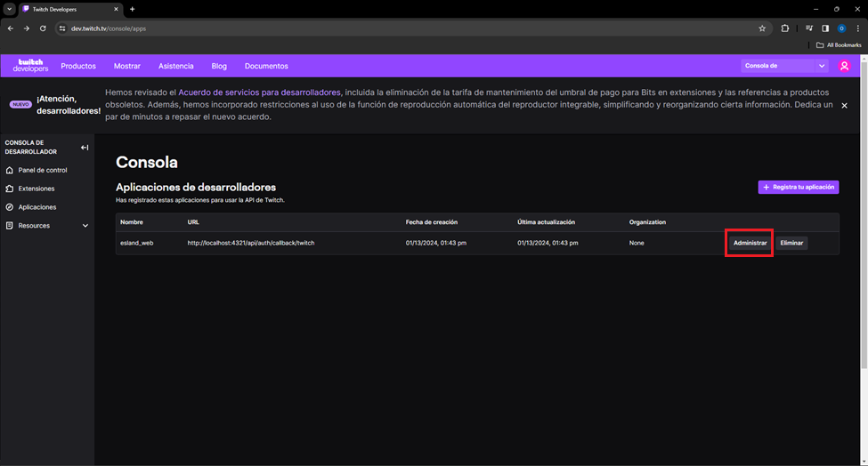Open the Documentos menu item
868x466 pixels.
click(x=266, y=66)
